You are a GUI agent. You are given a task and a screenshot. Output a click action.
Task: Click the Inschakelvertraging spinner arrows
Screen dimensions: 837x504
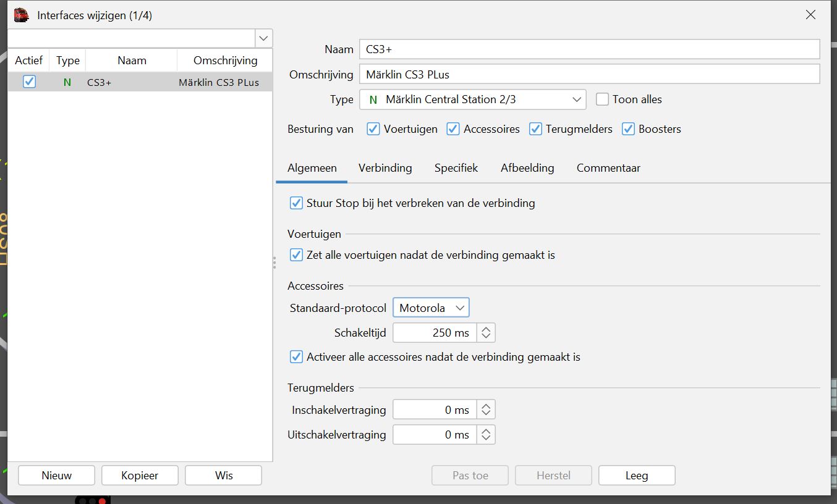pyautogui.click(x=486, y=410)
